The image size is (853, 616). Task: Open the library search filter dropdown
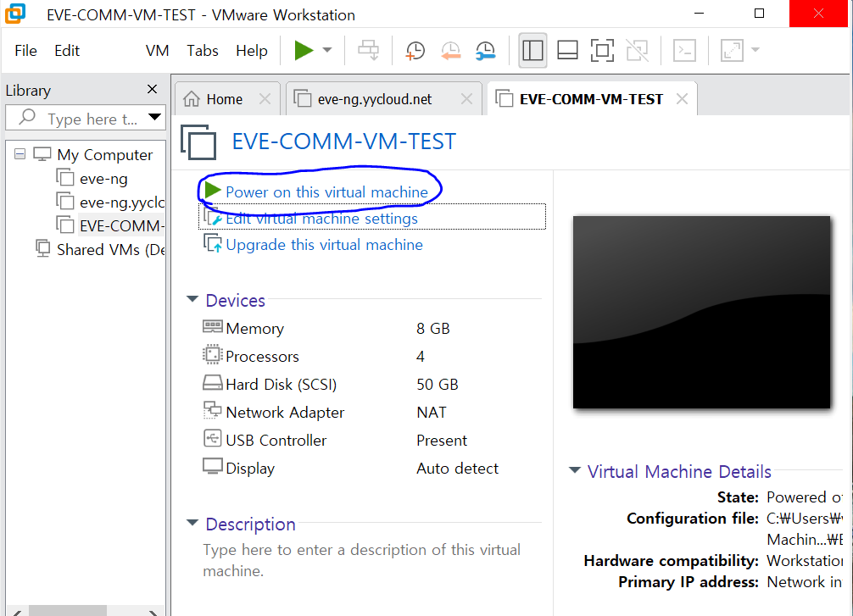[154, 118]
